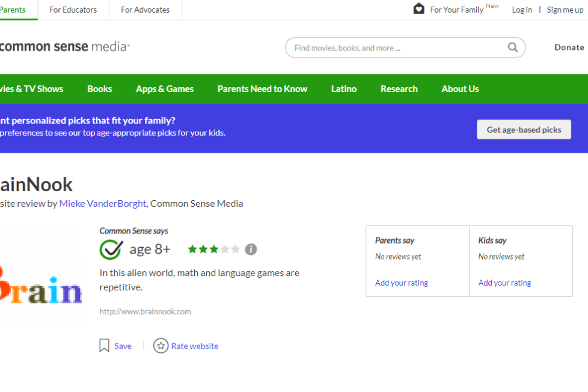Add your rating under Parents say
Viewport: 588px width, 392px height.
pos(401,283)
